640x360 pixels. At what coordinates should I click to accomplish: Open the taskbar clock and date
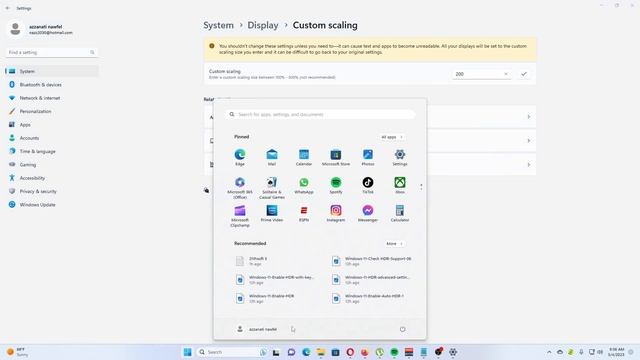click(x=616, y=352)
